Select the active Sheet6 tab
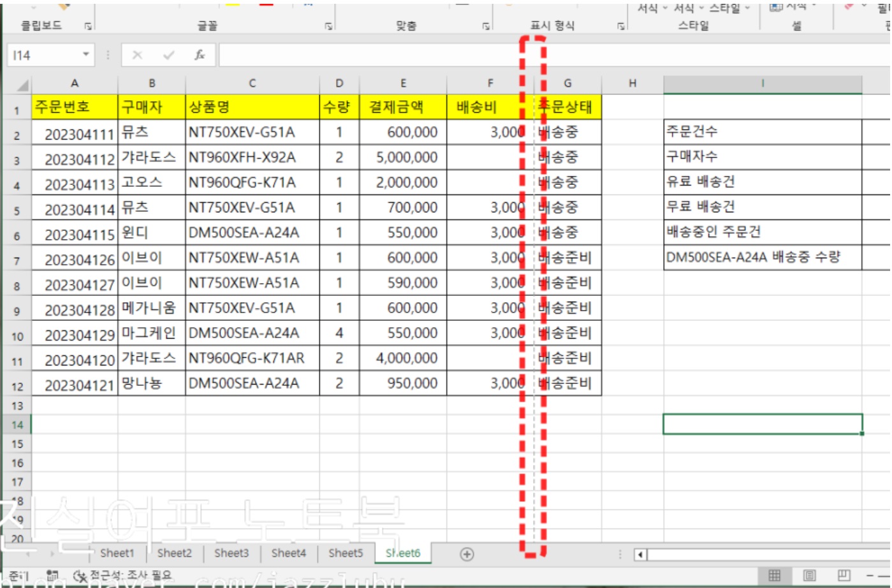Screen dimensions: 892x588 [x=403, y=553]
